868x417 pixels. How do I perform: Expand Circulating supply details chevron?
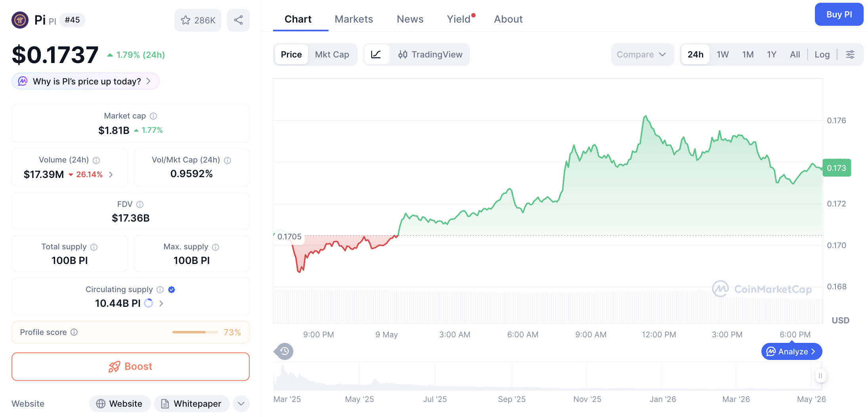click(161, 303)
